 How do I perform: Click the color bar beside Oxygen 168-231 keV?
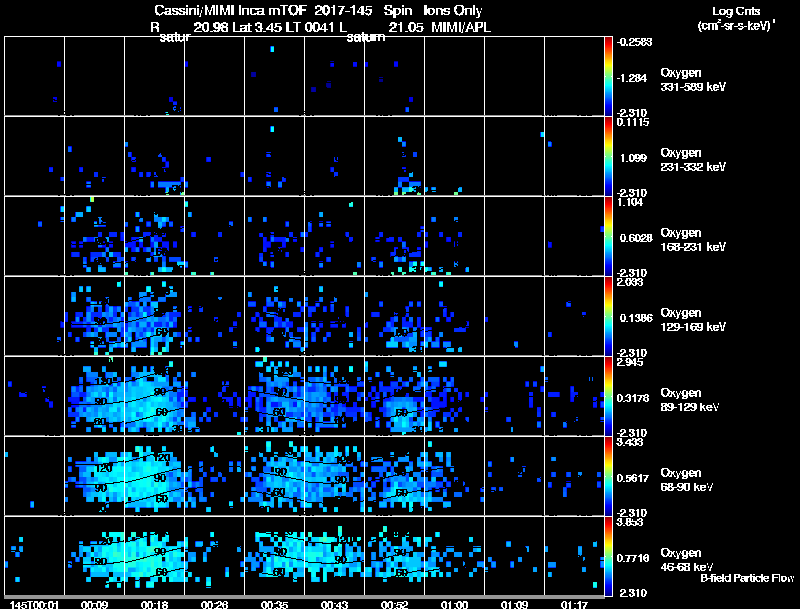pyautogui.click(x=608, y=236)
